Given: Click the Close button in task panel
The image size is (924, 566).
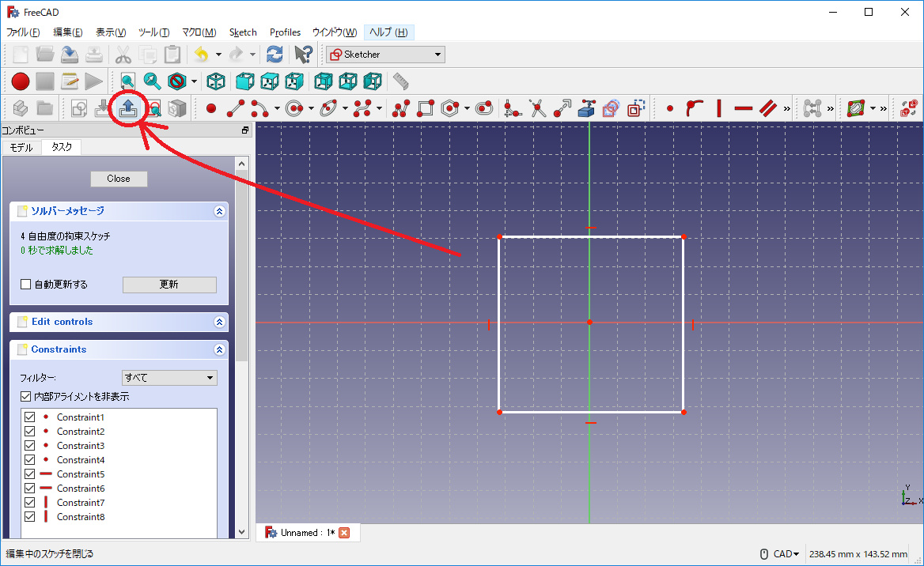Looking at the screenshot, I should (119, 179).
